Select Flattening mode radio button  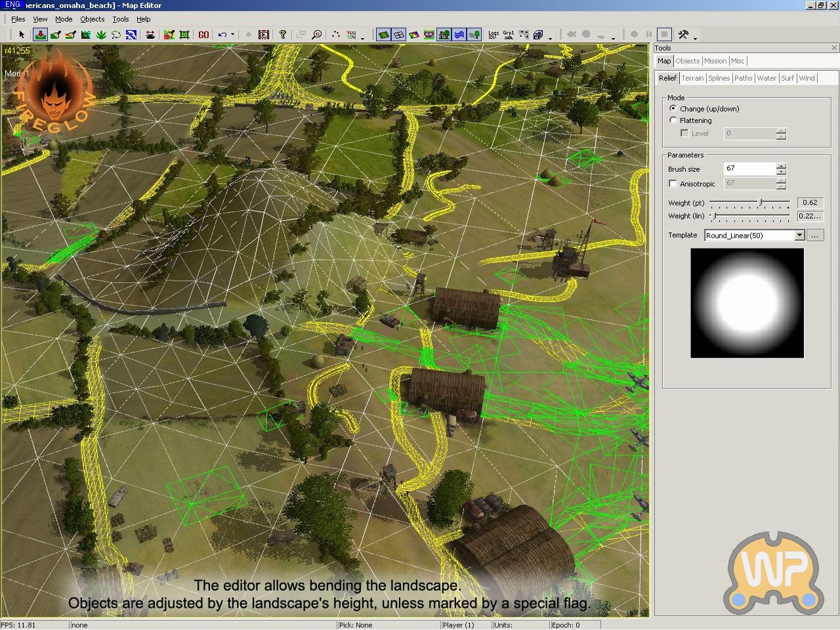pyautogui.click(x=673, y=120)
